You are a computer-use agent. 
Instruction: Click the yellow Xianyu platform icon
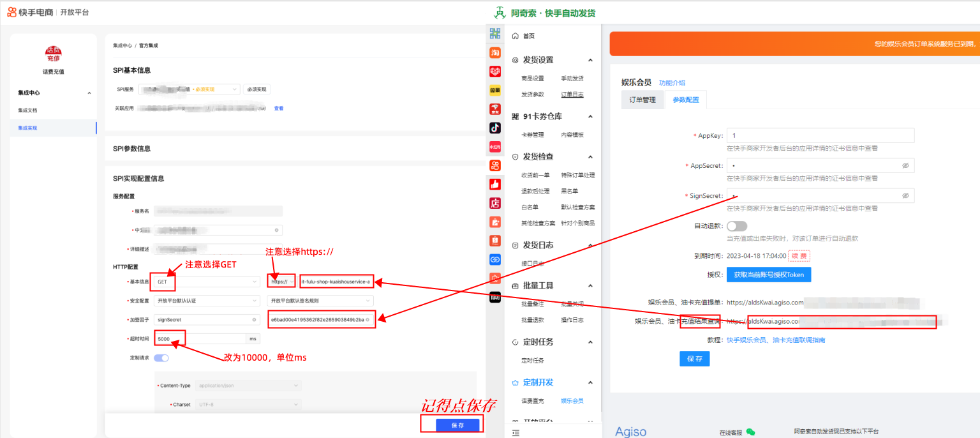495,90
